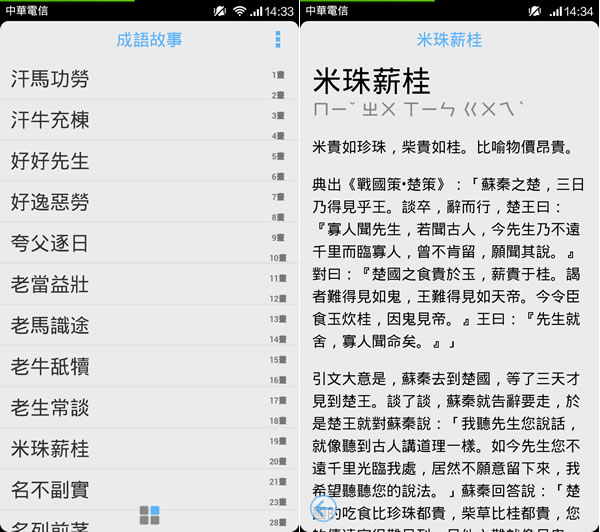Go to the 11畫 index marker

(x=278, y=278)
